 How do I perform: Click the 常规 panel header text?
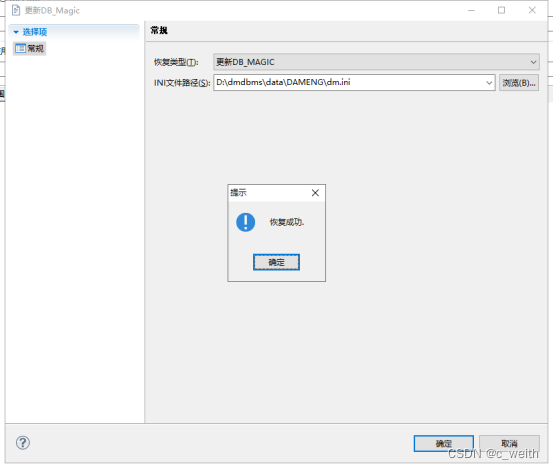point(159,30)
